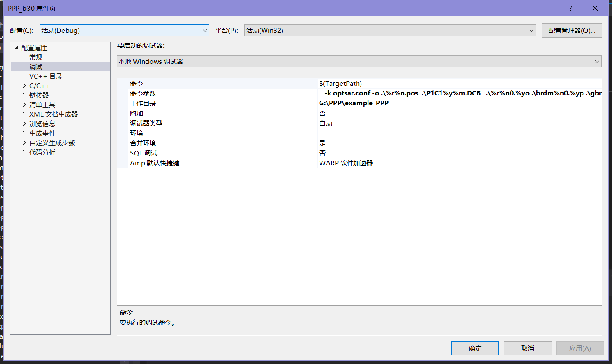Expand the 清单工具 tree node arrow
Screen dimensions: 612x364
coord(24,104)
